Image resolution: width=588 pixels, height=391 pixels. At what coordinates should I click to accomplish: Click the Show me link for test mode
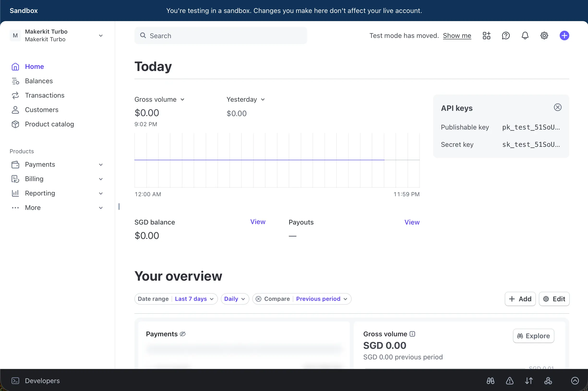coord(457,36)
